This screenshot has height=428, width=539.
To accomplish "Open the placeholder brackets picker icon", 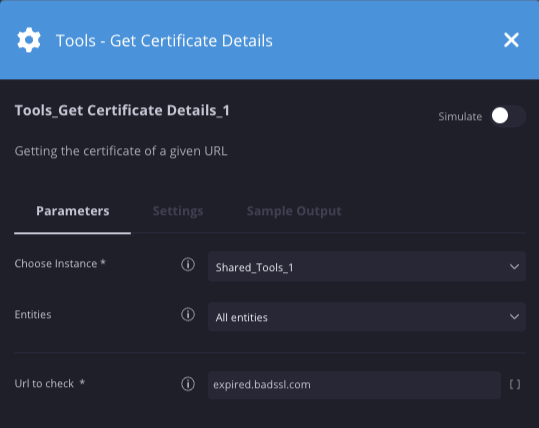I will pos(515,384).
